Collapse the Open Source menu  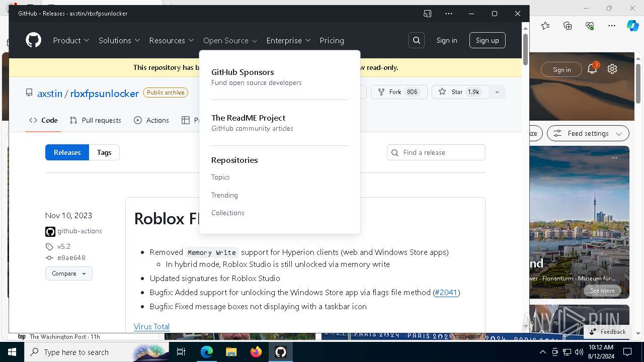click(230, 40)
